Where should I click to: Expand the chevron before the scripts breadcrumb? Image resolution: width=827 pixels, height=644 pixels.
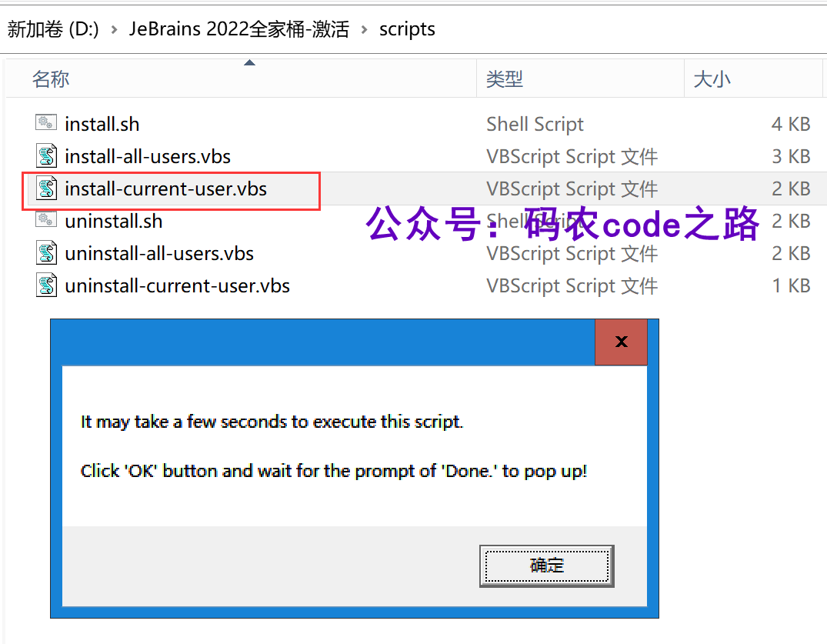coord(364,29)
